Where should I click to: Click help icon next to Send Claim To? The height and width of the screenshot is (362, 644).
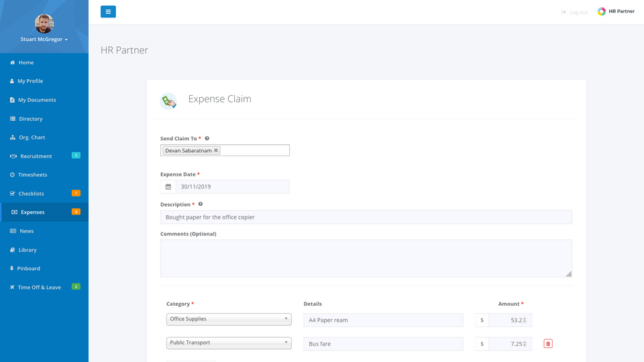(x=207, y=138)
